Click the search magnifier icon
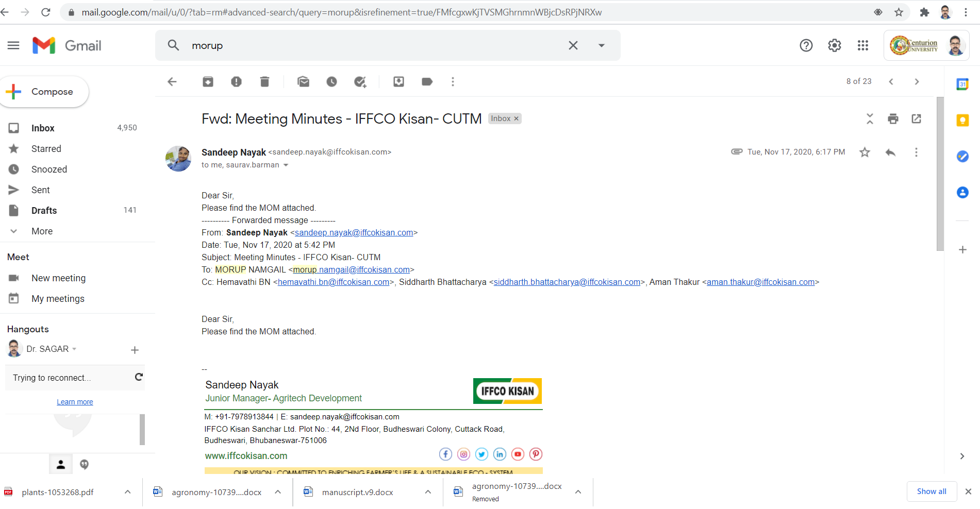 click(173, 45)
